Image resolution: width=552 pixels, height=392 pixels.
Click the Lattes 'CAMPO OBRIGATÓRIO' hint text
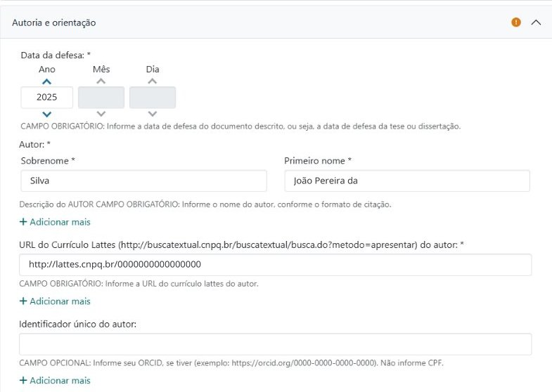click(x=139, y=284)
